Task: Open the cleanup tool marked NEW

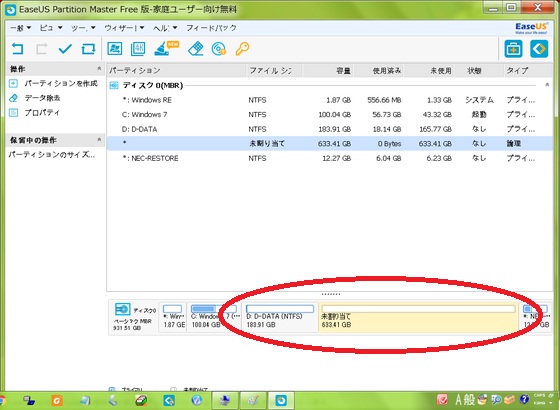Action: (x=166, y=49)
